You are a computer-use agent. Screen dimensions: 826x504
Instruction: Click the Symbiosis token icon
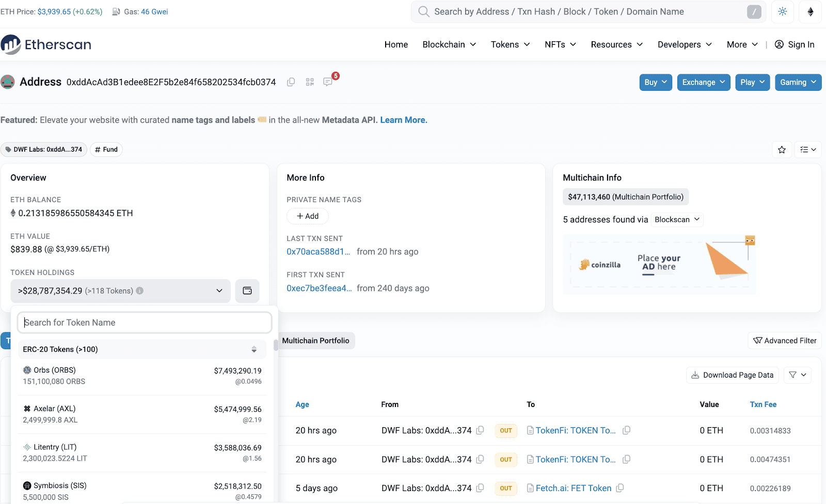point(27,486)
